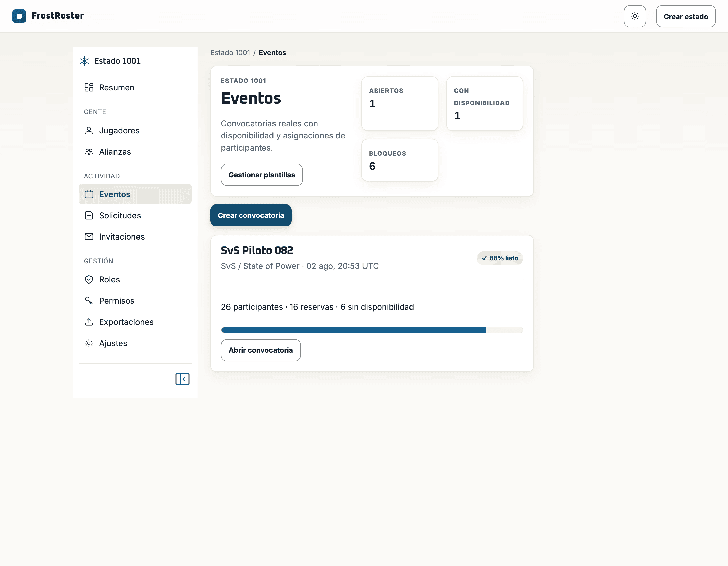Click the Exportaciones upload icon

(x=89, y=322)
